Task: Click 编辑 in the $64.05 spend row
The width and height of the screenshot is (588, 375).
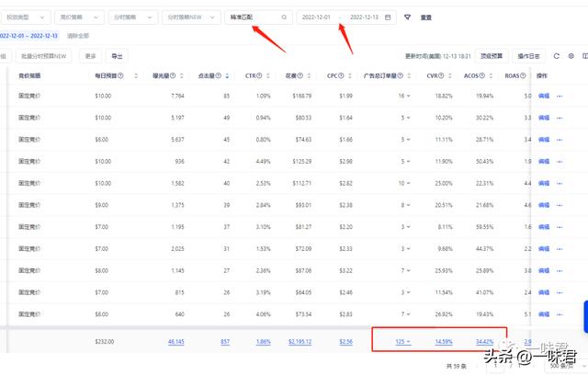Action: click(544, 292)
